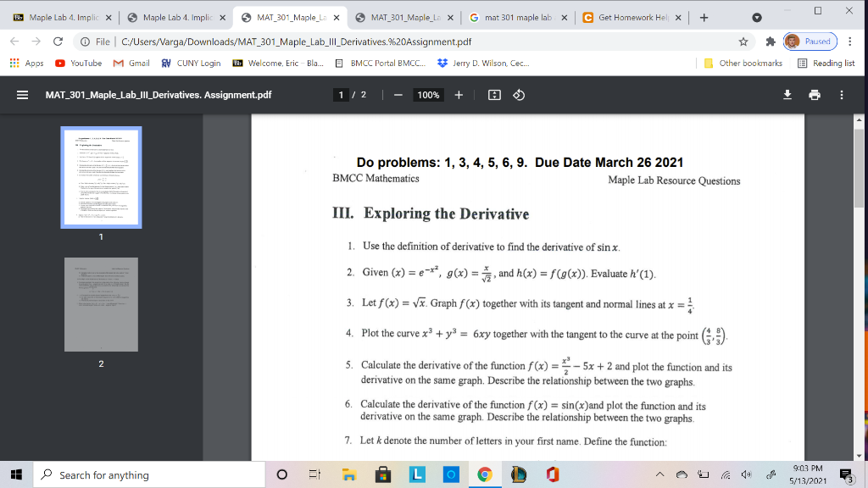Download the PDF file
The width and height of the screenshot is (868, 488).
(x=787, y=95)
